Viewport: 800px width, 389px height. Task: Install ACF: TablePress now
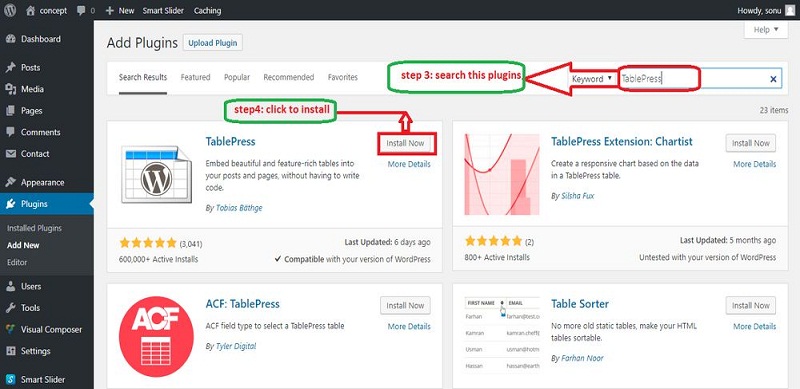pyautogui.click(x=405, y=305)
